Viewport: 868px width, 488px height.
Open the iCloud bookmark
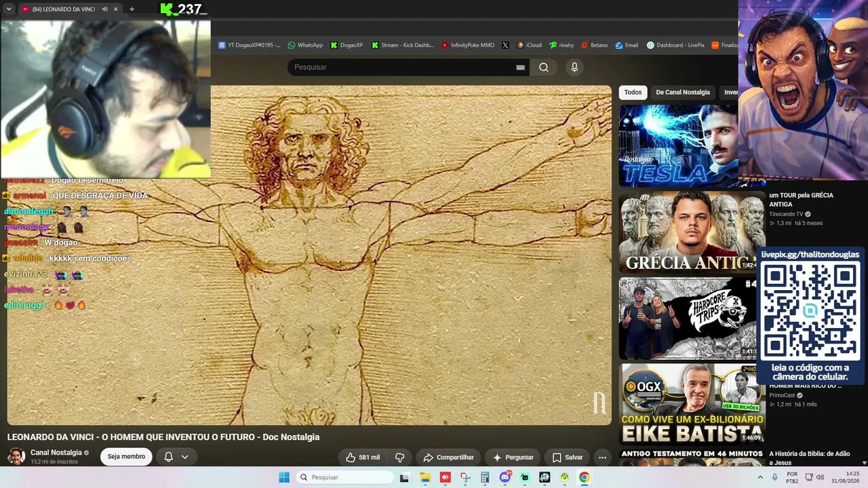529,45
